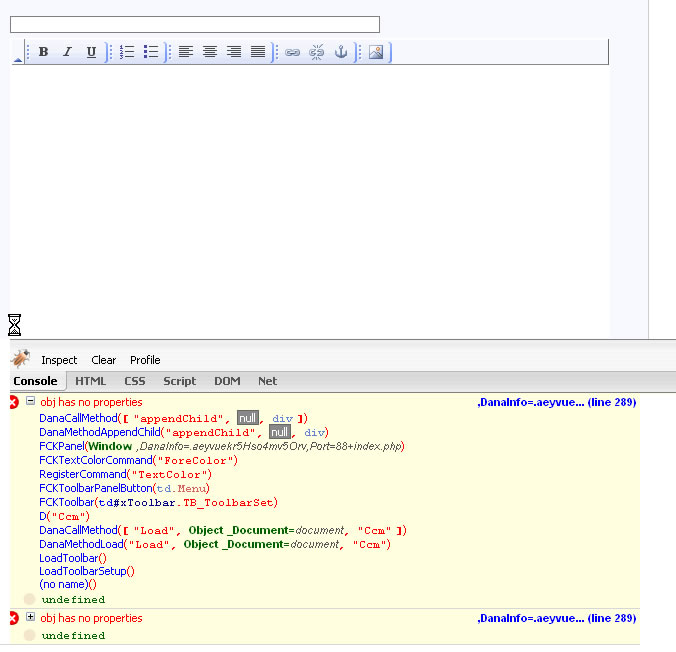This screenshot has height=652, width=676.
Task: Justify text alignment
Action: coord(258,52)
